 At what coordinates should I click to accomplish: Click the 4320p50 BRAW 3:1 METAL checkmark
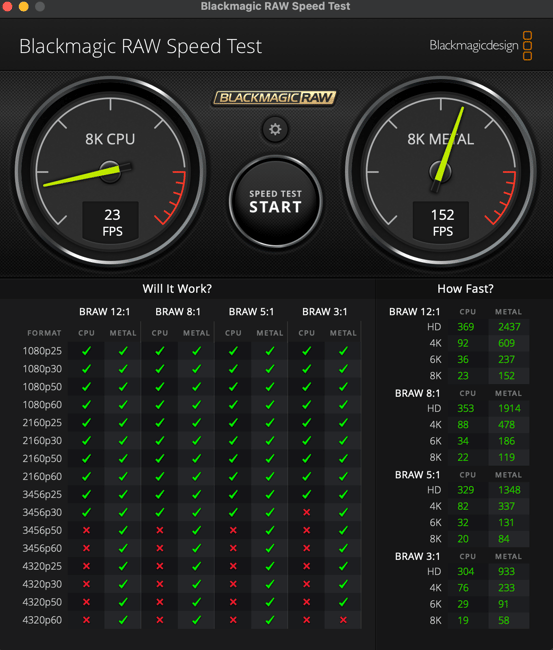point(343,602)
